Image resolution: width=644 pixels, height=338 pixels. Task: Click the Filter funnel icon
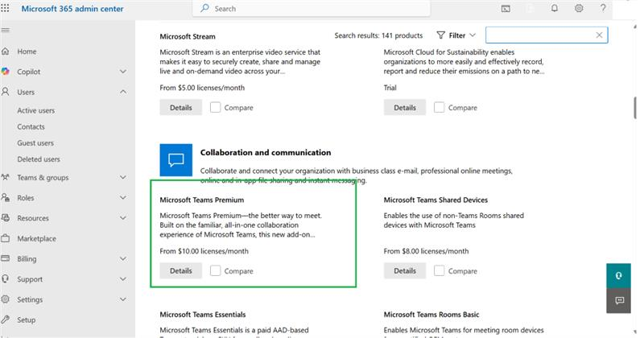[x=440, y=35]
